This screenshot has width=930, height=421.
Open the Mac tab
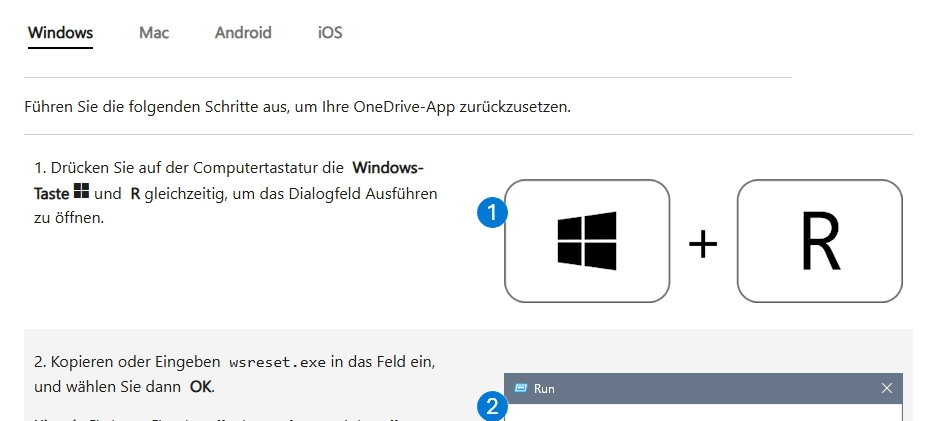[154, 32]
